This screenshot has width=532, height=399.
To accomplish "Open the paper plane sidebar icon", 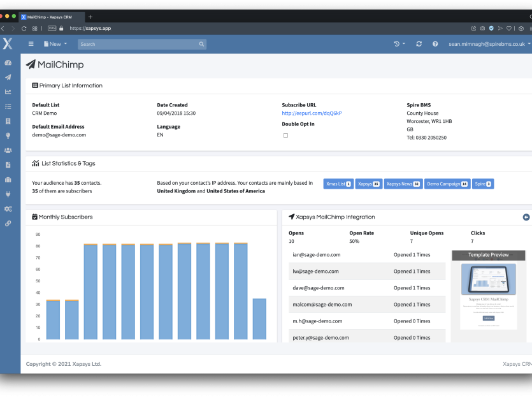I will click(8, 77).
